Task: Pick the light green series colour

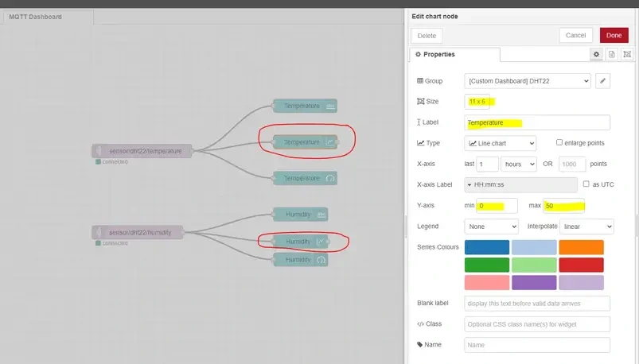Action: [x=534, y=265]
